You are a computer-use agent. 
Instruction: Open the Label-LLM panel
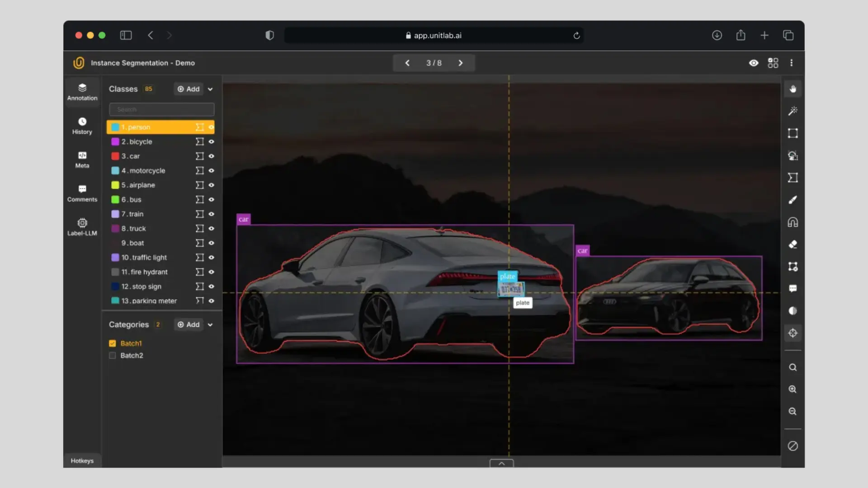pos(82,227)
